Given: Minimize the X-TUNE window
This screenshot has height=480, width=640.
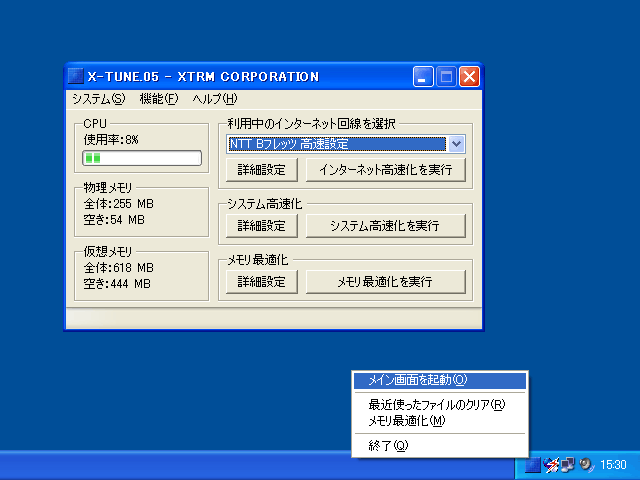Looking at the screenshot, I should 423,76.
